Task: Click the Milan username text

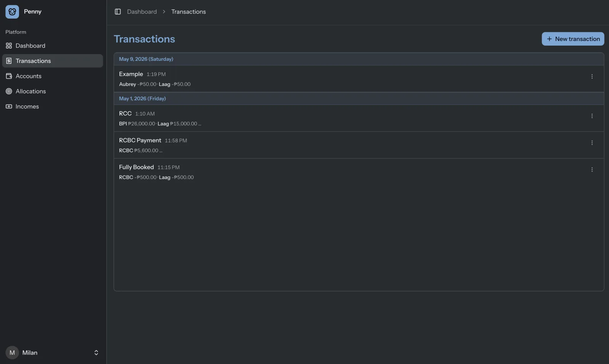Action: (30, 353)
